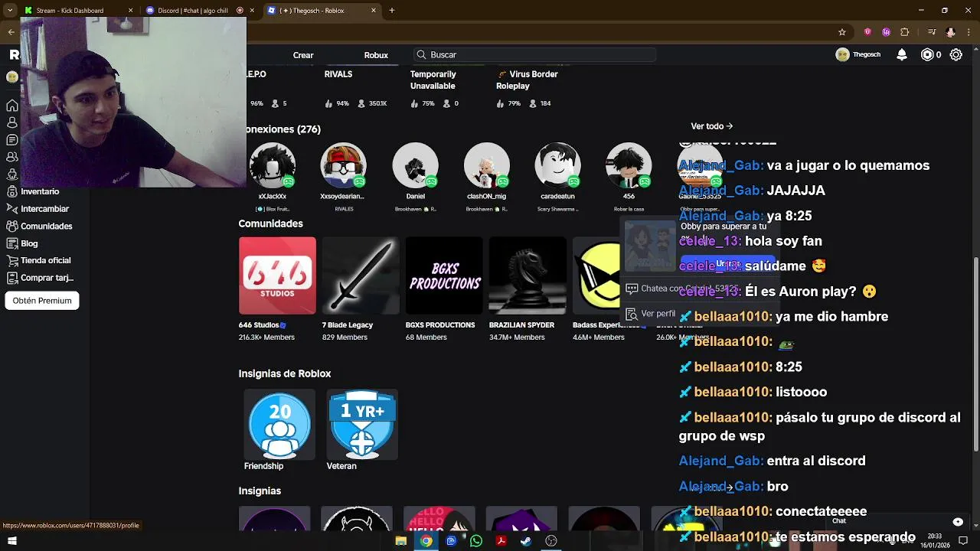Open the 456 connection avatar
The width and height of the screenshot is (980, 551).
tap(629, 165)
